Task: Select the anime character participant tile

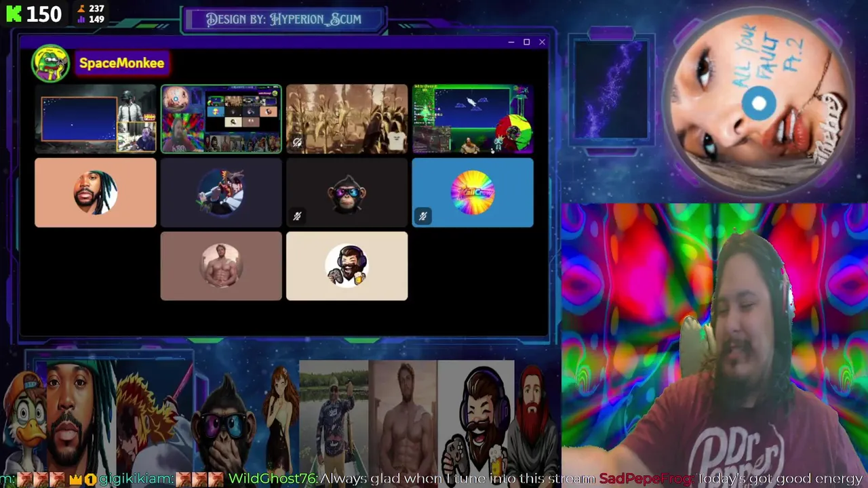Action: (x=221, y=192)
